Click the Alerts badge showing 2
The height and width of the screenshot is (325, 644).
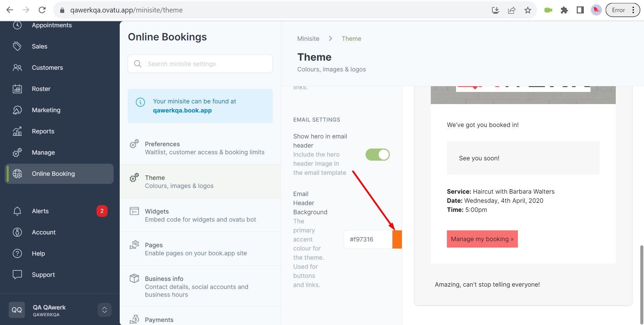pos(102,211)
